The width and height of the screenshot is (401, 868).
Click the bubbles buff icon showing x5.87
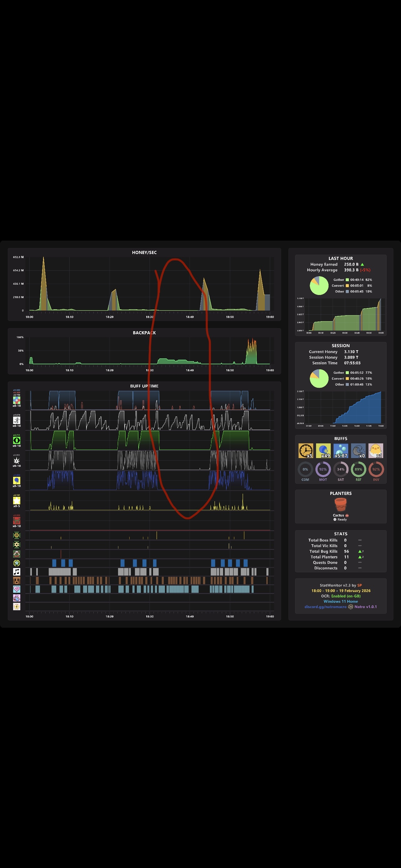pyautogui.click(x=341, y=451)
